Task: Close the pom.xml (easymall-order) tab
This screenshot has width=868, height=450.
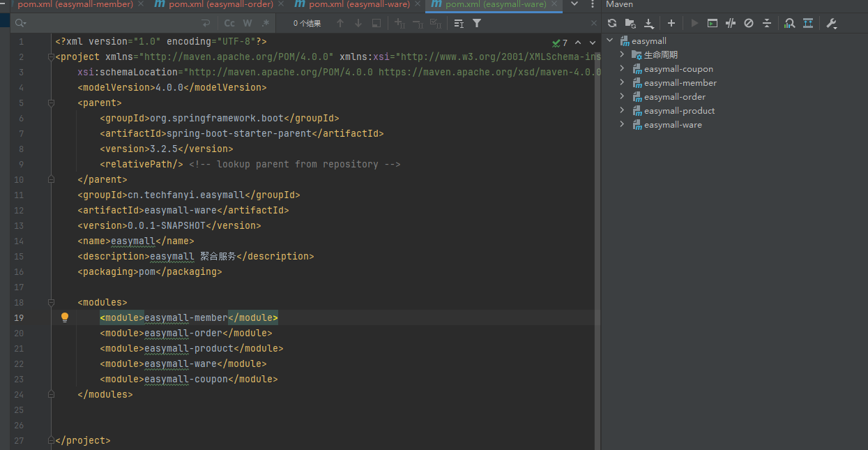Action: click(x=282, y=4)
